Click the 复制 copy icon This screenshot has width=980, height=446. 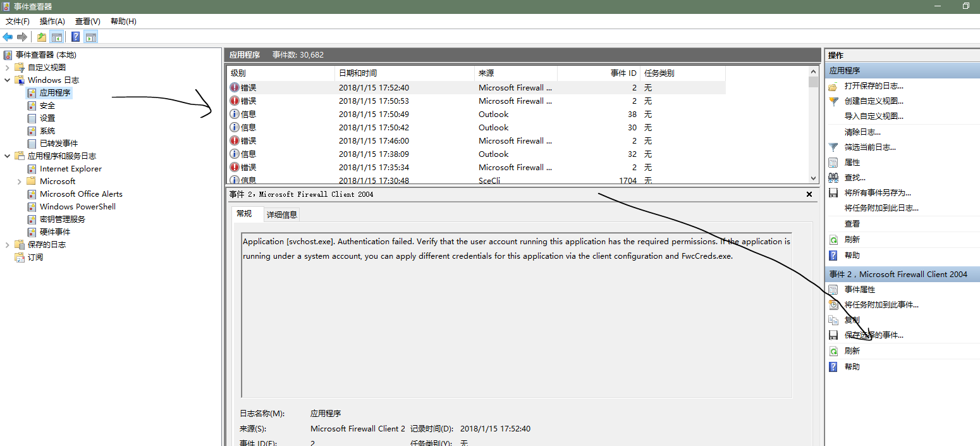833,320
